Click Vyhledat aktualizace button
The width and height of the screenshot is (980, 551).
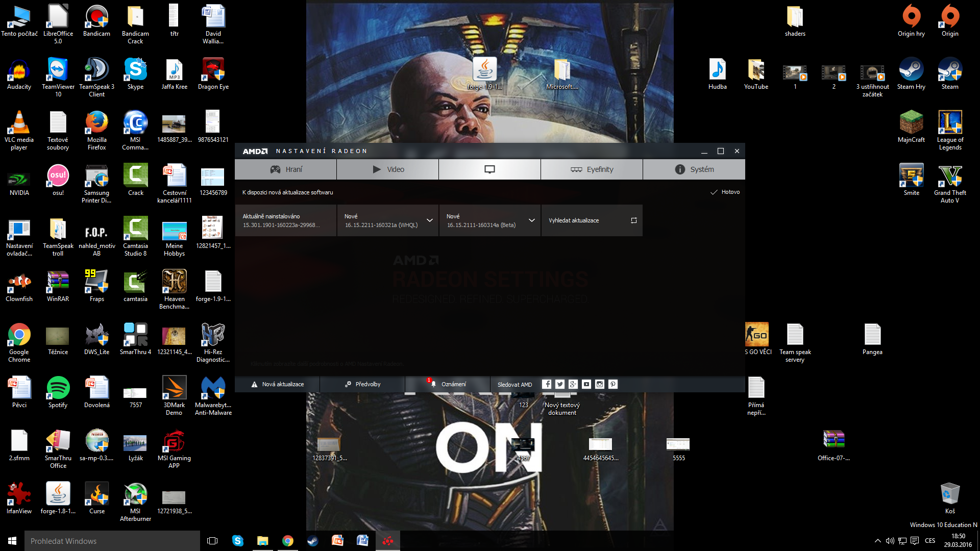[592, 220]
